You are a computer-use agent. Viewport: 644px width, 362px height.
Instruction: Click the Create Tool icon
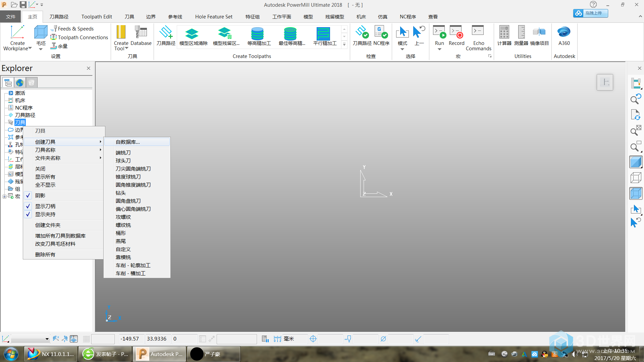[x=121, y=32]
